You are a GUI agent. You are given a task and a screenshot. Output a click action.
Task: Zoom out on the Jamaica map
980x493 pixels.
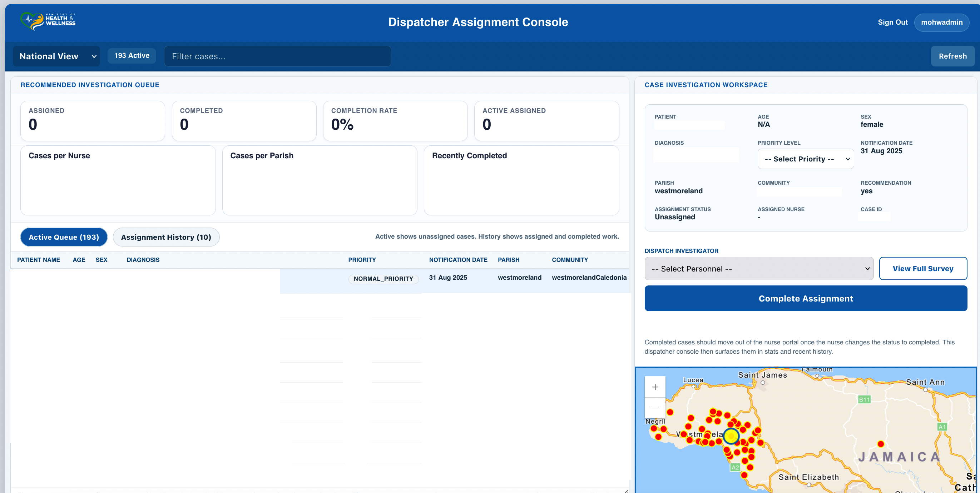pos(655,408)
